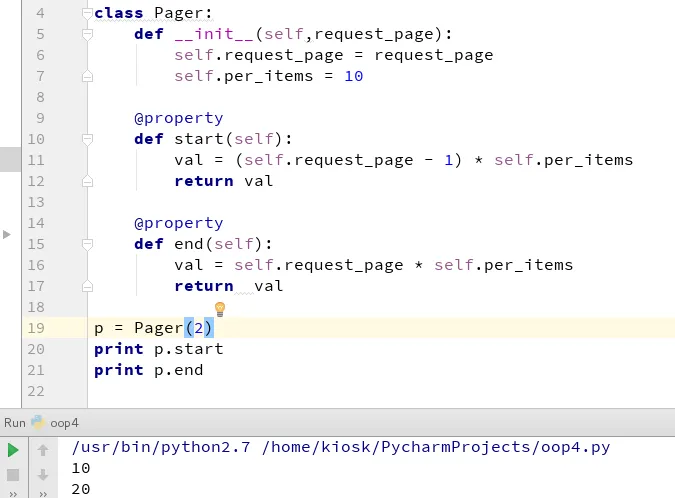Show more console actions via the right double chevron
This screenshot has width=675, height=498.
[x=43, y=494]
